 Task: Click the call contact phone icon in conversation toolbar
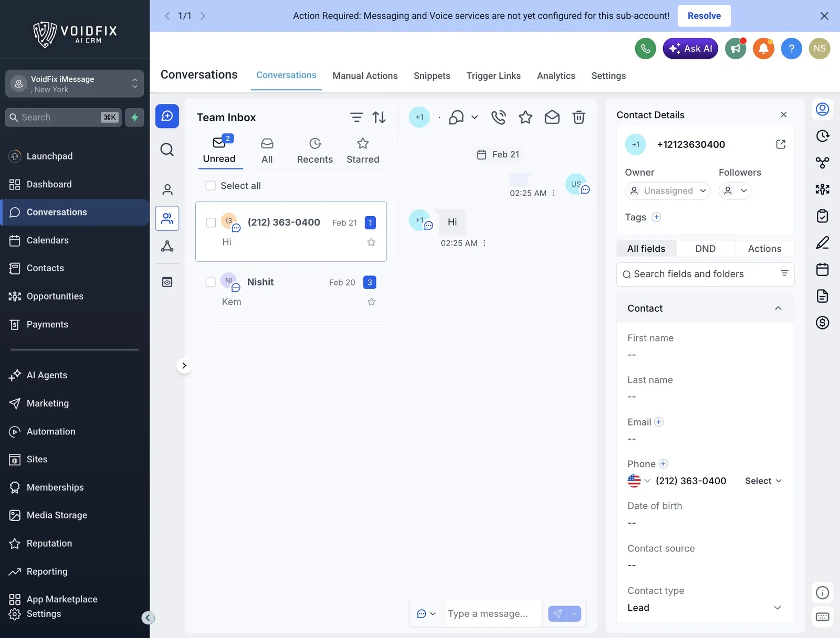498,118
